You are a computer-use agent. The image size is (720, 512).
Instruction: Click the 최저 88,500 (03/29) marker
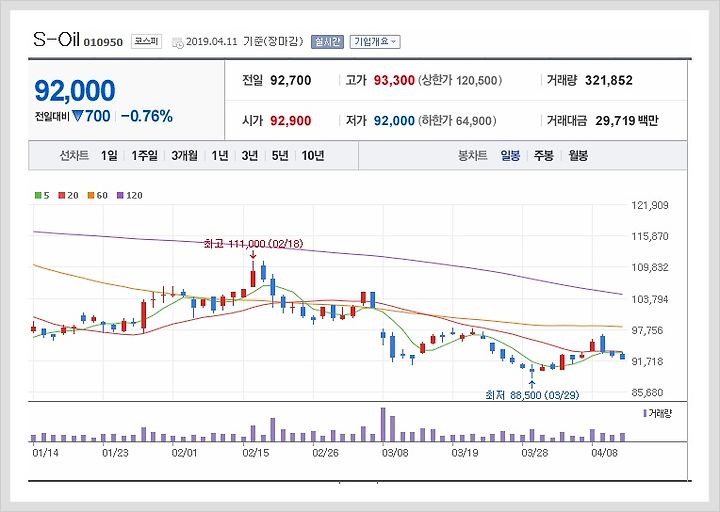tap(532, 395)
